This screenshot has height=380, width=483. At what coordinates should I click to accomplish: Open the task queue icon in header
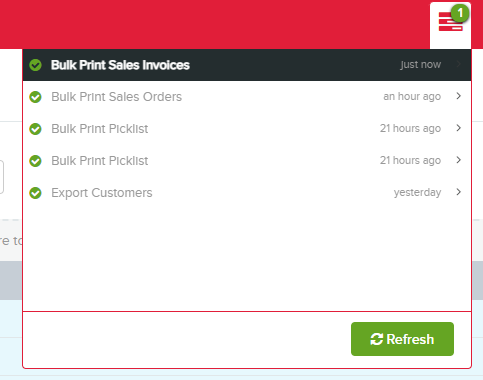click(450, 22)
